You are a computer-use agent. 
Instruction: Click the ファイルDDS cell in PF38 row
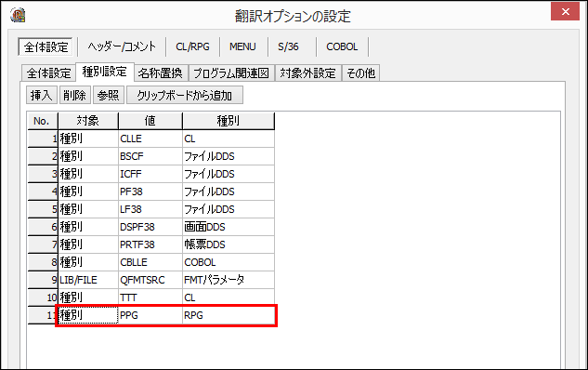pos(229,192)
